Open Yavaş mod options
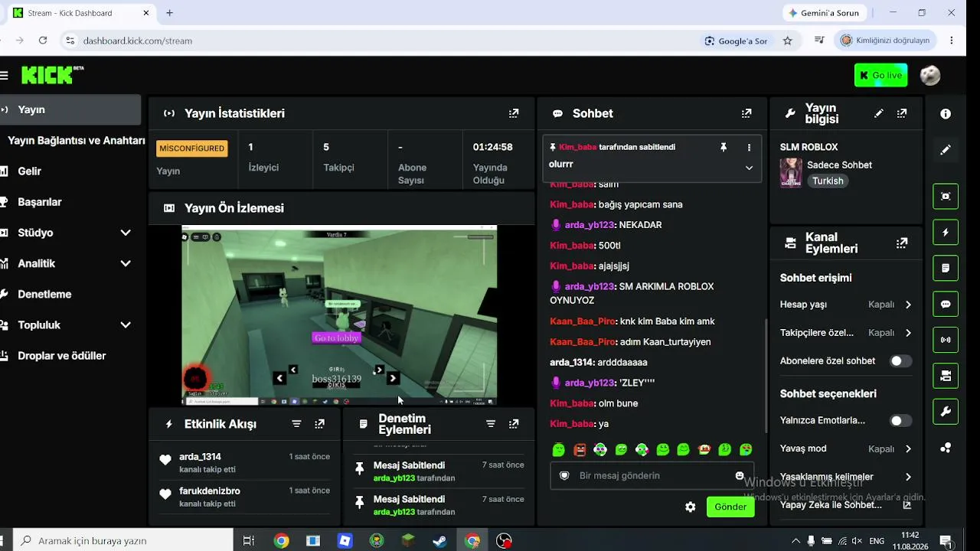The height and width of the screenshot is (551, 980). tap(846, 449)
